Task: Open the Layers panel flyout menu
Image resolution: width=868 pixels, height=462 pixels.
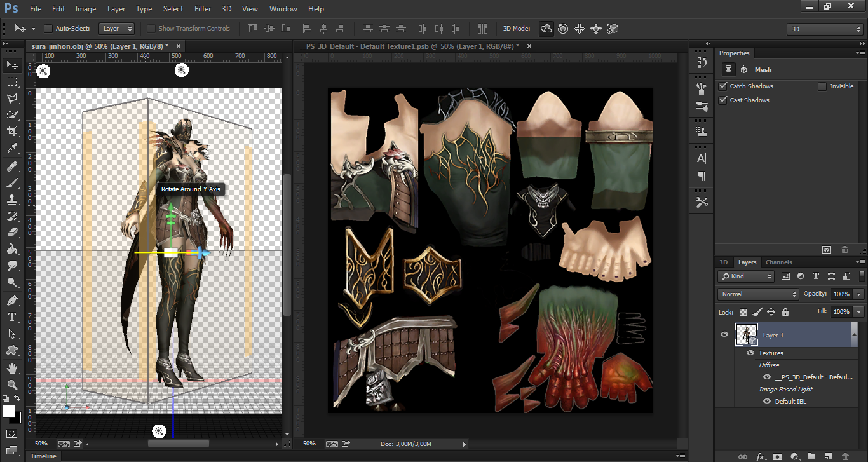Action: click(x=860, y=262)
